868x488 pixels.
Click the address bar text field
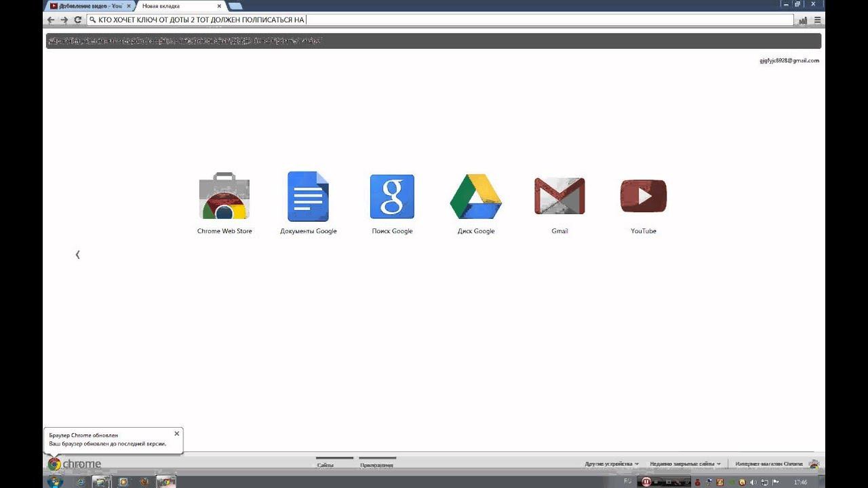[440, 20]
